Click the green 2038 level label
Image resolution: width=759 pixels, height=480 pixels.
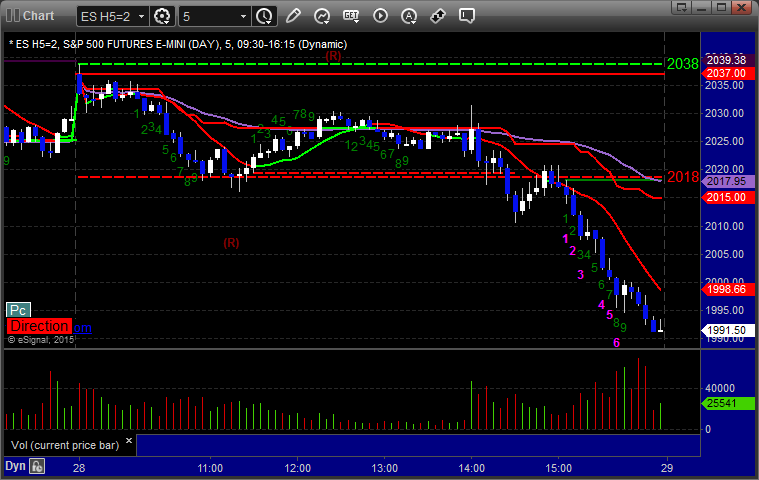pyautogui.click(x=683, y=63)
